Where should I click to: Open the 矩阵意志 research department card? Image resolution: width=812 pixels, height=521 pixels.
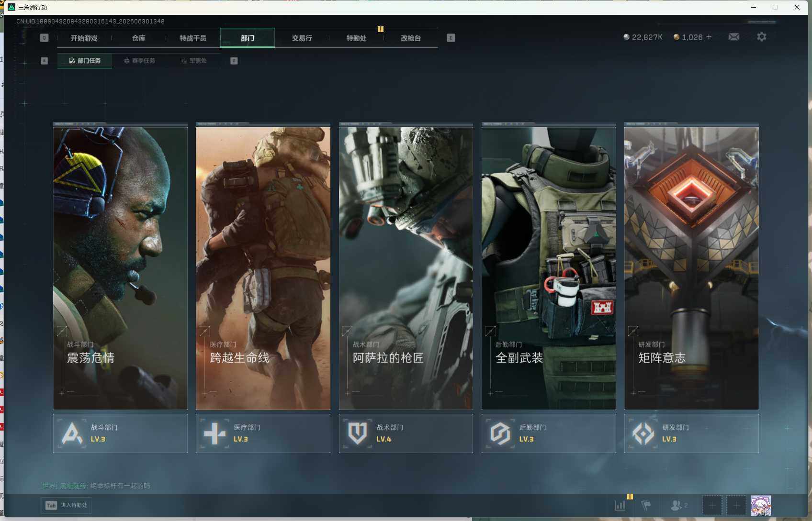[691, 266]
